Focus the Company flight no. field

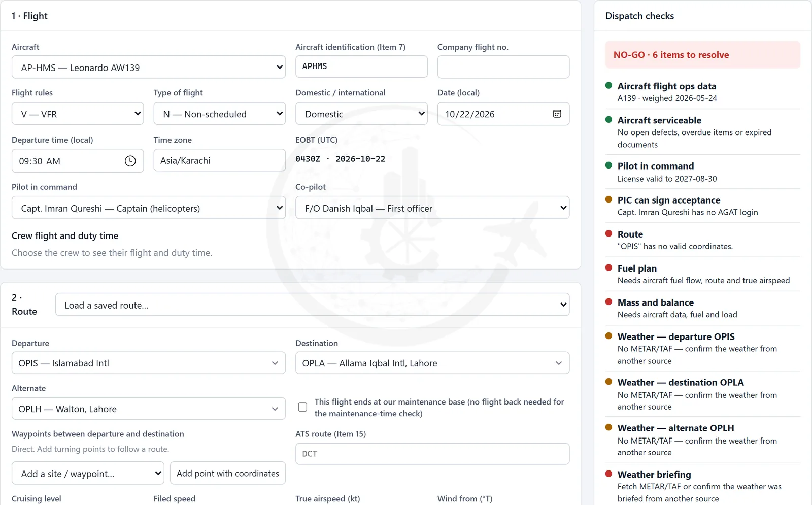[x=503, y=67]
